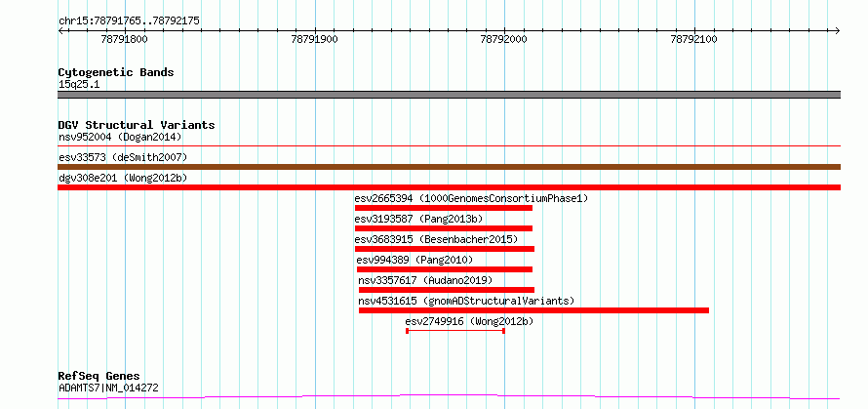
Task: Click the 78791900 ruler coordinate
Action: point(314,39)
